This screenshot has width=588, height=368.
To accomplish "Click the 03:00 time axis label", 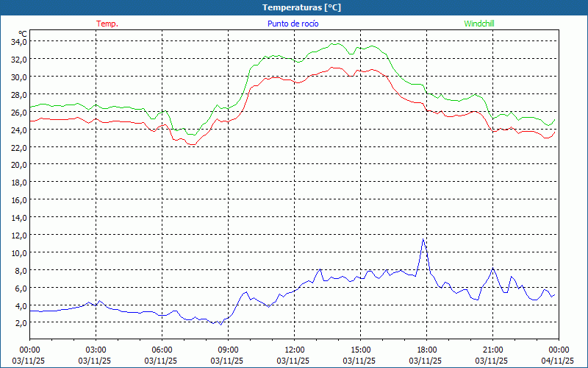I will [96, 350].
